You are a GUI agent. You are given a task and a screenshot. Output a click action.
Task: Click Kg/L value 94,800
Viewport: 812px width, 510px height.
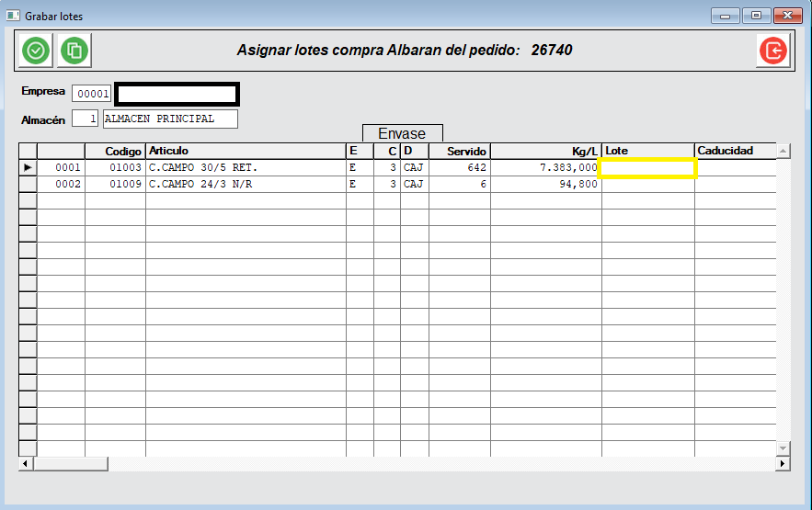[x=546, y=184]
